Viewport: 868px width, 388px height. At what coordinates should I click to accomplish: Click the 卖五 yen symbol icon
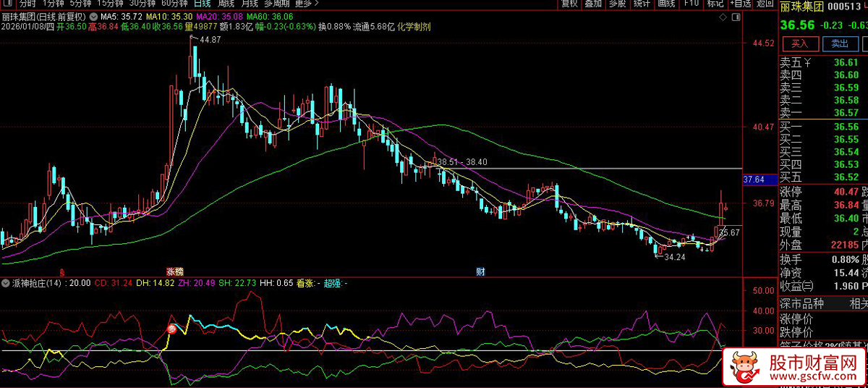tap(808, 63)
